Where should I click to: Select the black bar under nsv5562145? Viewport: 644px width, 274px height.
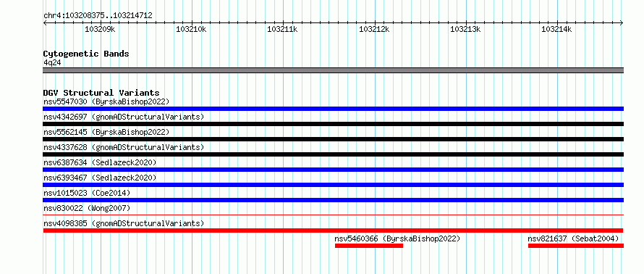click(333, 139)
